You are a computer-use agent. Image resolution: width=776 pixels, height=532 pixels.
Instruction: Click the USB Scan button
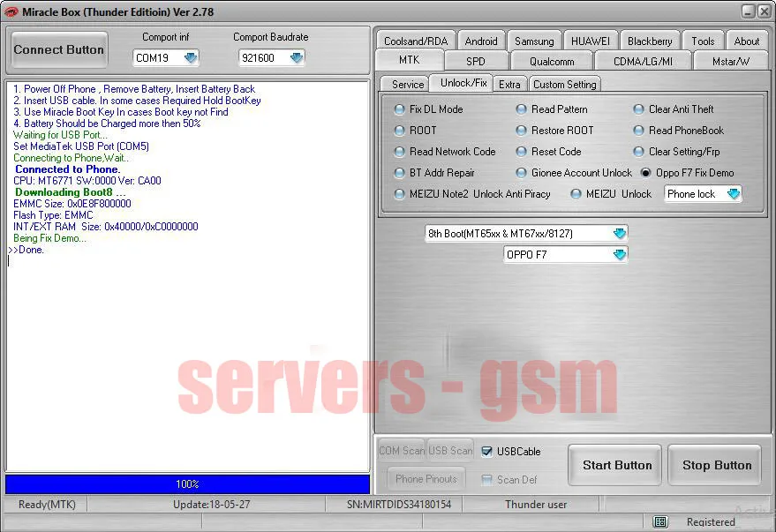point(450,451)
